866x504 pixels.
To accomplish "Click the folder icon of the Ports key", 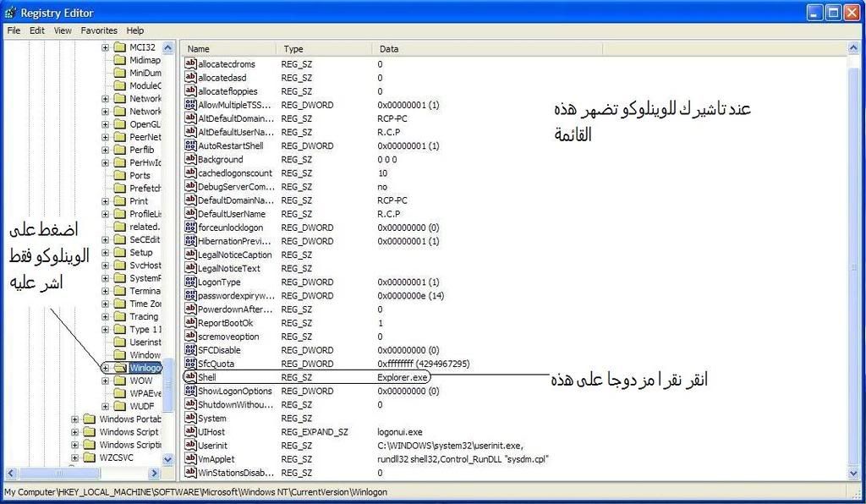I will 120,176.
